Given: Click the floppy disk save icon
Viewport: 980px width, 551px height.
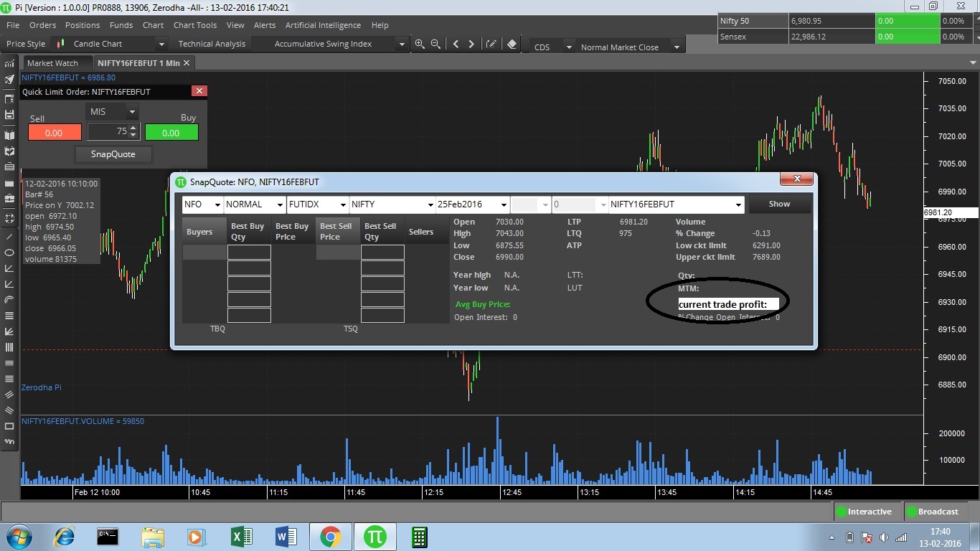Looking at the screenshot, I should pyautogui.click(x=9, y=115).
